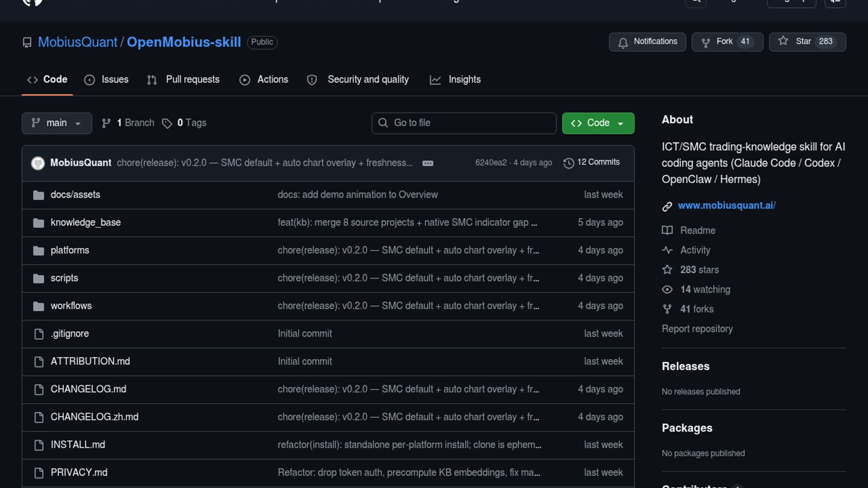Switch to the Code tab
Viewport: 868px width, 488px height.
click(47, 80)
